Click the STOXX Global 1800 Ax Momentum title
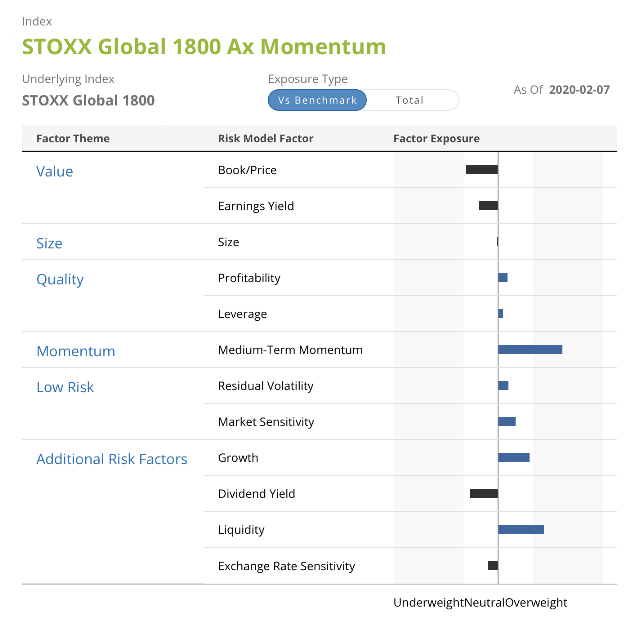Image resolution: width=640 pixels, height=628 pixels. [204, 47]
